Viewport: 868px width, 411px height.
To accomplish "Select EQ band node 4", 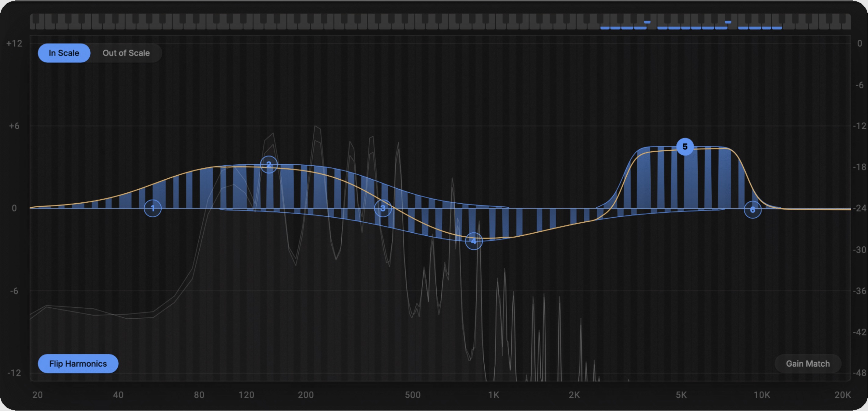I will pyautogui.click(x=474, y=241).
